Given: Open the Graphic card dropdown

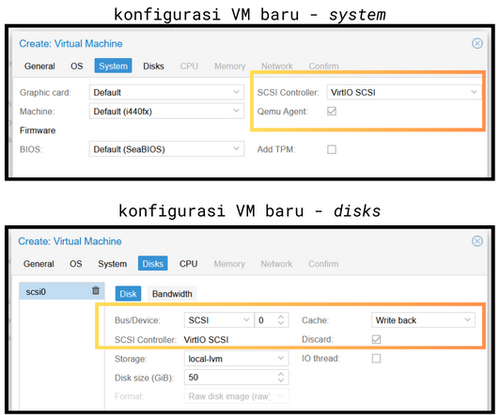Looking at the screenshot, I should pos(167,92).
